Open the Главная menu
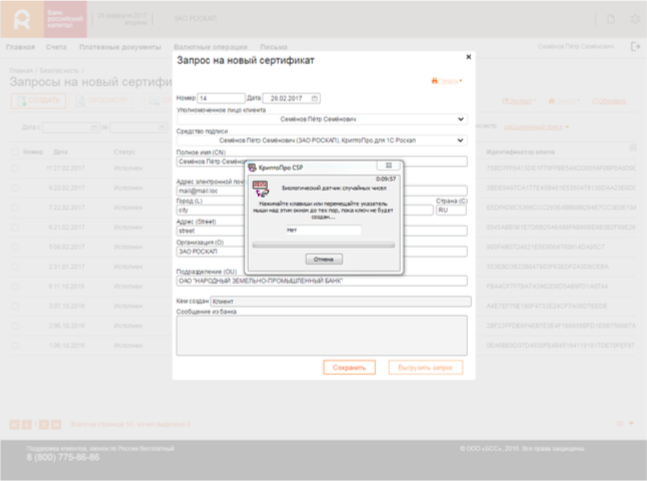The width and height of the screenshot is (647, 481). point(21,47)
